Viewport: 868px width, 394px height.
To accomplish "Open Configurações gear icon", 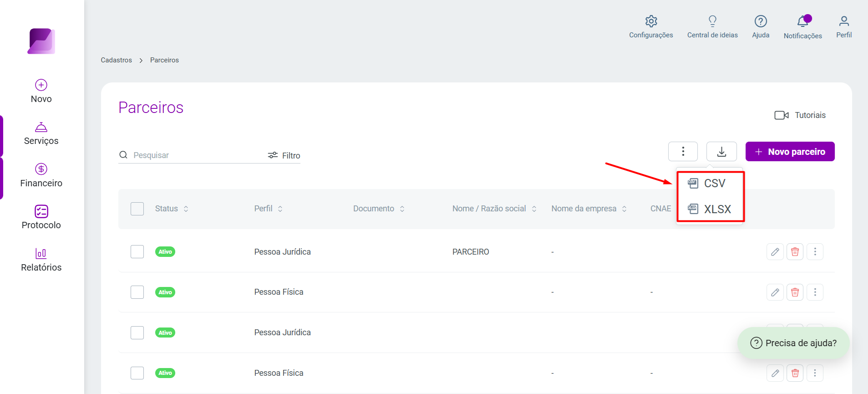I will (x=651, y=27).
